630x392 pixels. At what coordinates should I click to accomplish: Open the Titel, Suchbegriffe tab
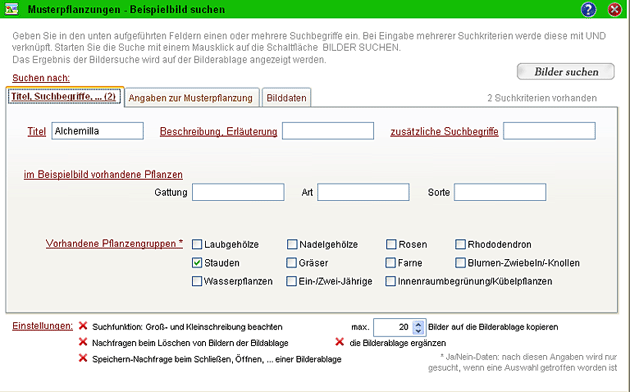tap(63, 96)
